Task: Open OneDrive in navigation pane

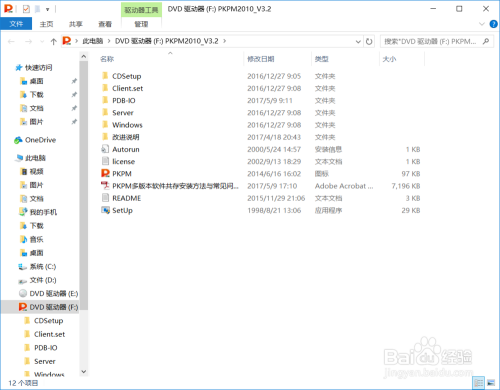Action: (x=40, y=140)
